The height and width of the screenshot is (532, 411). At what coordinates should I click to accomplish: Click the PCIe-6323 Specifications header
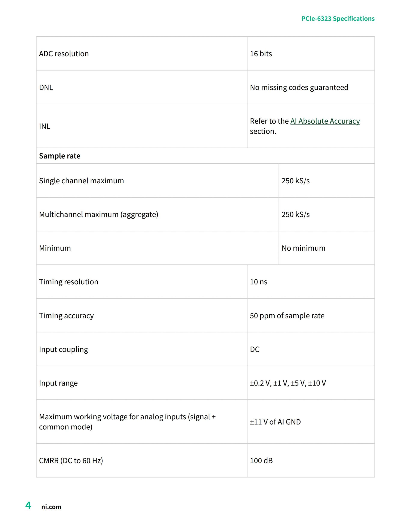tap(338, 18)
